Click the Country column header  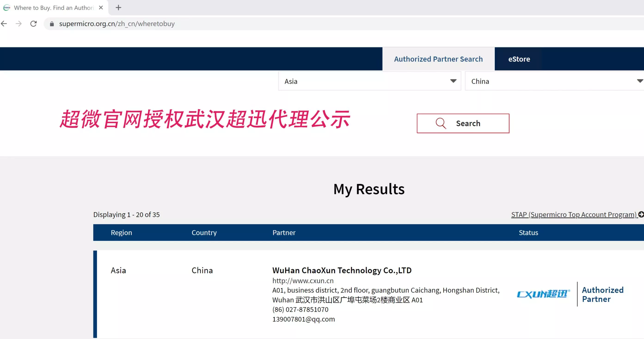tap(204, 233)
